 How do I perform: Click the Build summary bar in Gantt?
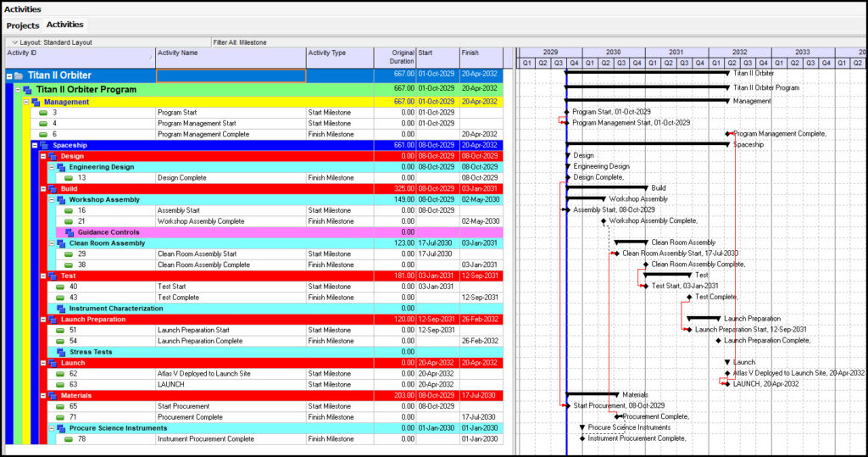tap(607, 188)
